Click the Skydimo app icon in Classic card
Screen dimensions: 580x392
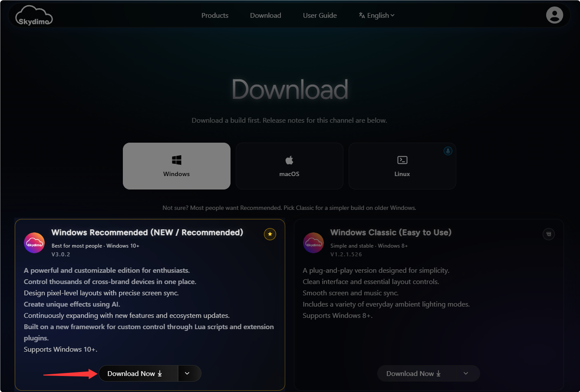(x=313, y=243)
